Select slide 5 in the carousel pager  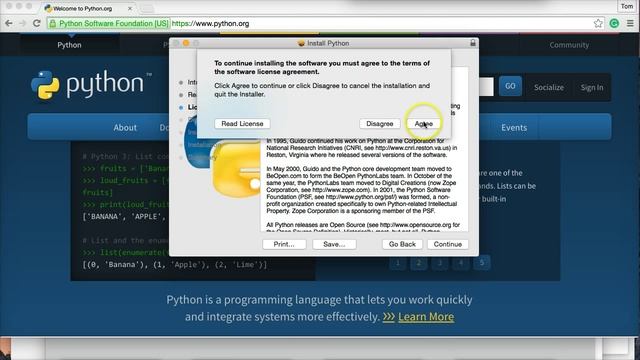tap(482, 263)
